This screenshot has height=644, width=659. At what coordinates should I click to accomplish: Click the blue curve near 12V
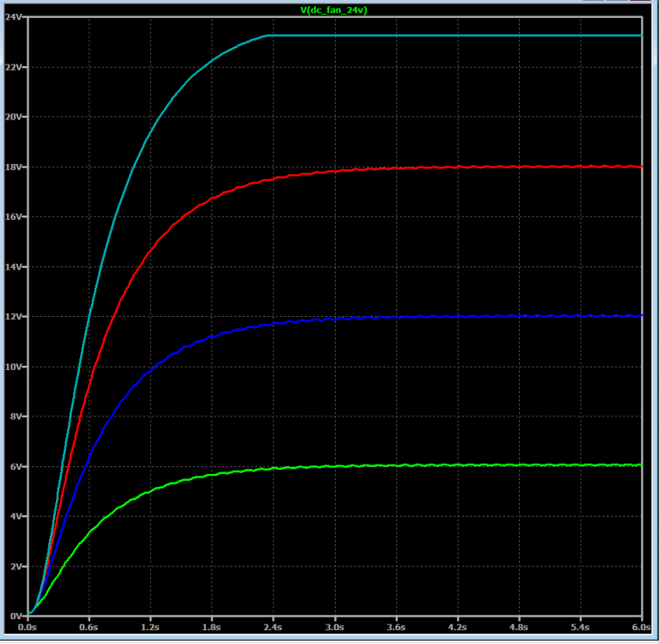(462, 316)
